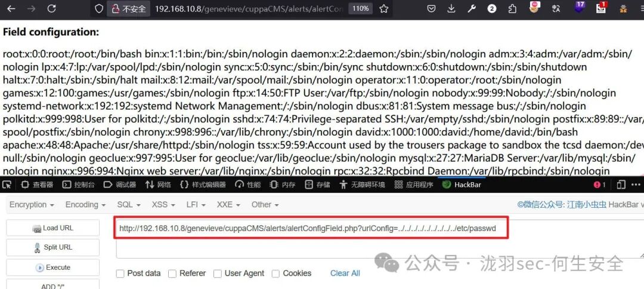The width and height of the screenshot is (644, 289).
Task: Enable the Post data checkbox
Action: pos(120,273)
